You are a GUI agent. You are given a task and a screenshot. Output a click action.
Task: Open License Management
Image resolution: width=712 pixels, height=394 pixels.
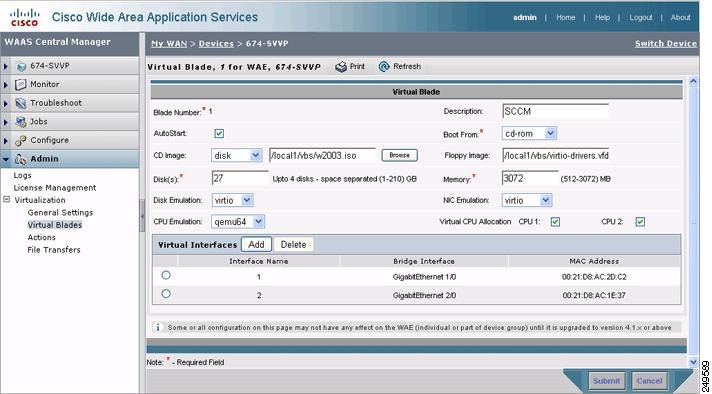(54, 187)
